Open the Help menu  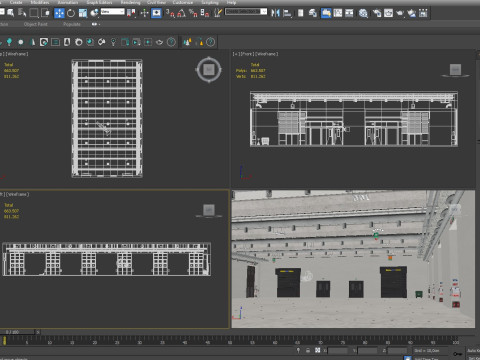pos(231,2)
